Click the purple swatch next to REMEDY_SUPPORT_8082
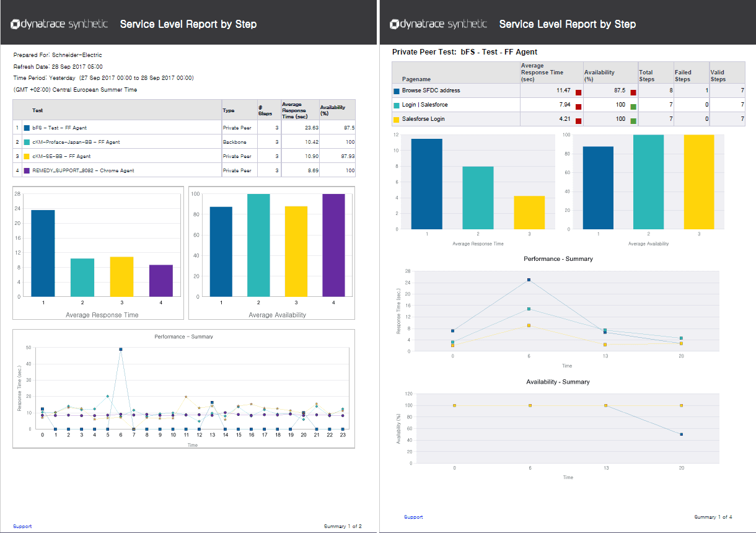 coord(27,170)
